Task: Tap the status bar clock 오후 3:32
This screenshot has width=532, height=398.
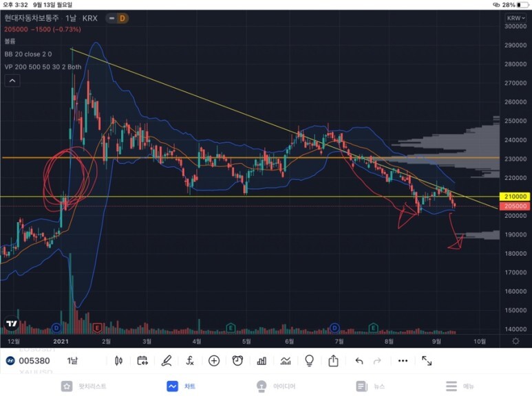Action: [x=15, y=5]
